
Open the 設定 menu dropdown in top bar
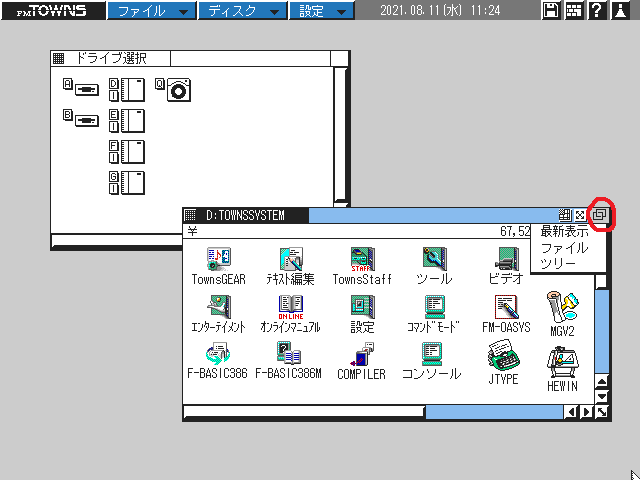[322, 11]
